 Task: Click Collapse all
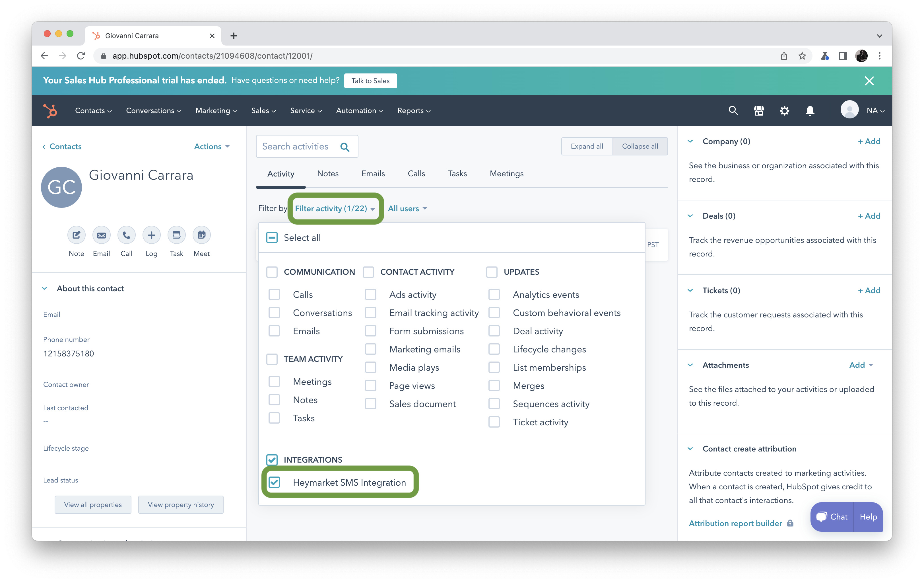point(640,146)
